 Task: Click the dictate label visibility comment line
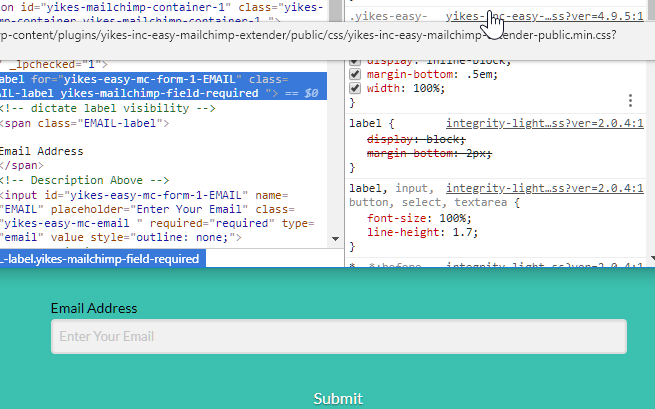tap(107, 108)
